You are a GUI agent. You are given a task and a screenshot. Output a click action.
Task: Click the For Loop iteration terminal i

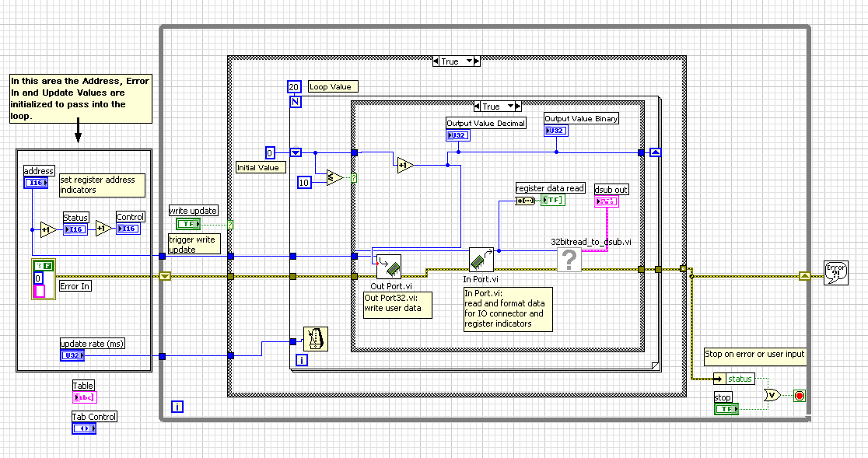click(302, 360)
